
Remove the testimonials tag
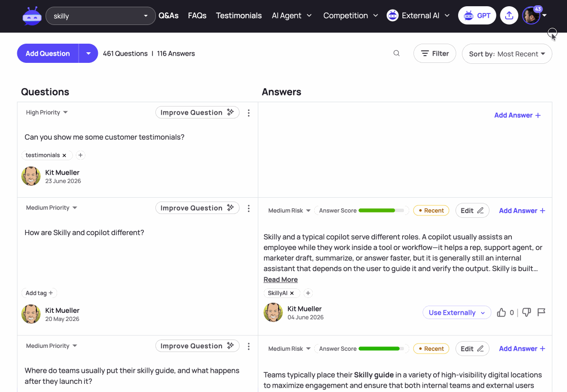64,155
